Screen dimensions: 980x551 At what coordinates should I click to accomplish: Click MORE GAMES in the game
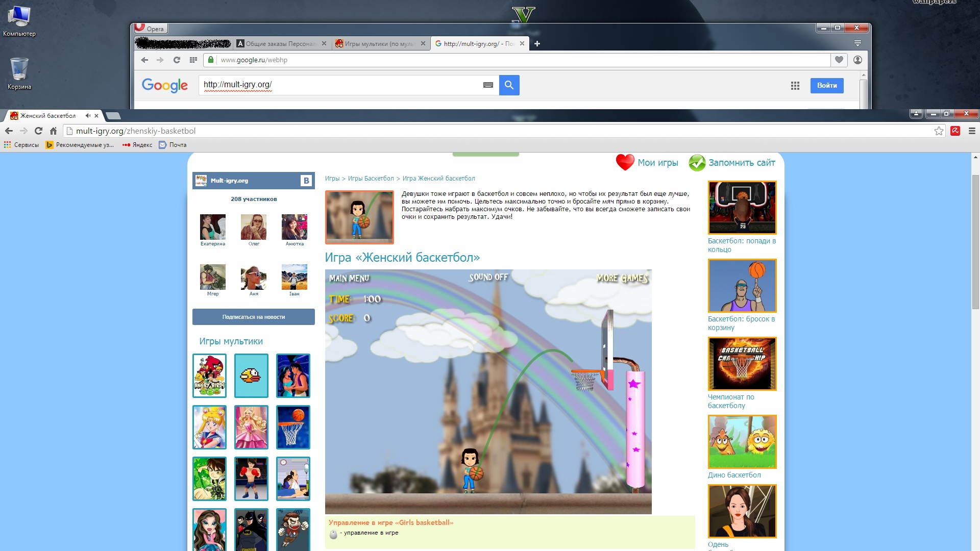622,278
